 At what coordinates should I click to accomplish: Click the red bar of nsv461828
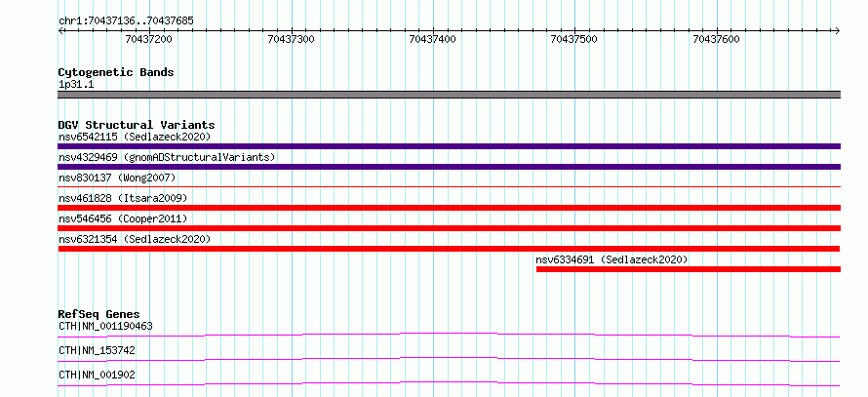(x=449, y=208)
